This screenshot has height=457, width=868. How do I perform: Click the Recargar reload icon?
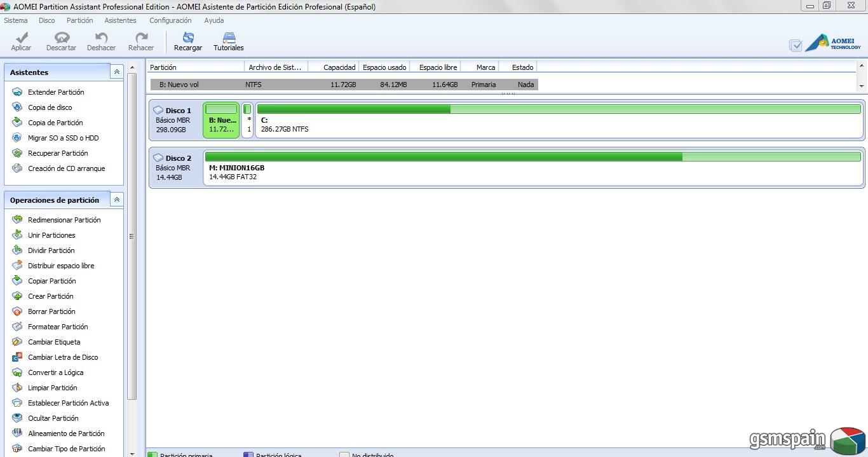pyautogui.click(x=188, y=38)
